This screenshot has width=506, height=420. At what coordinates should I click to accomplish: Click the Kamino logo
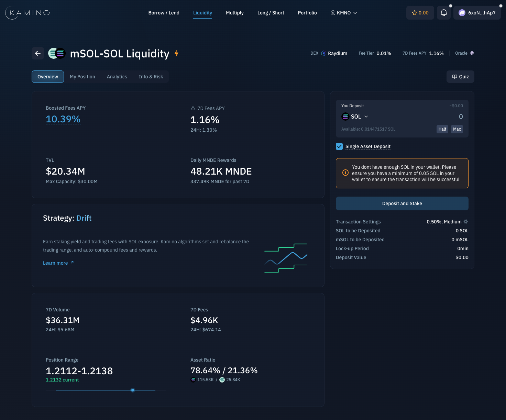(27, 13)
